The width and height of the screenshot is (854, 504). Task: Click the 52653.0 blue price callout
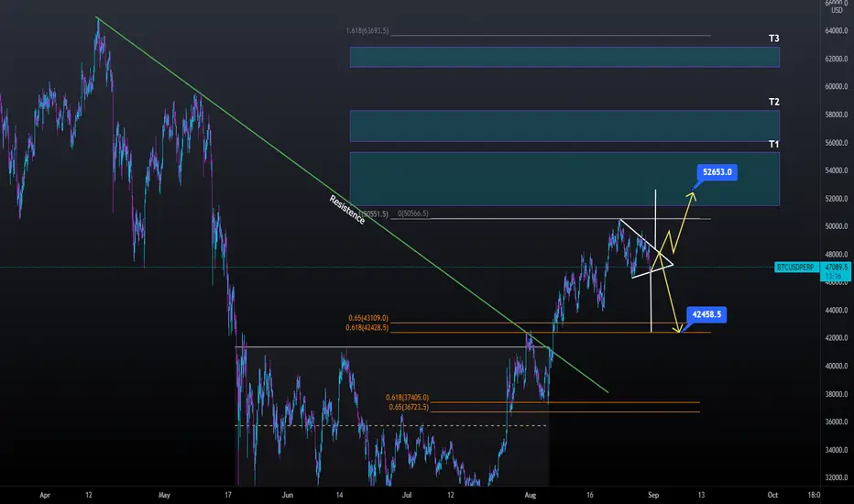(x=717, y=172)
